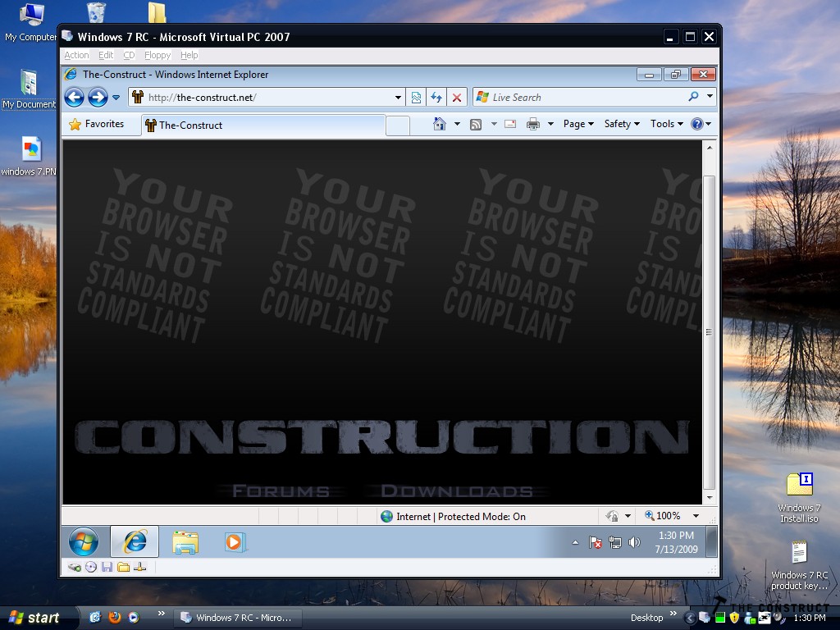Expand the Print options dropdown arrow
840x630 pixels.
[x=550, y=125]
